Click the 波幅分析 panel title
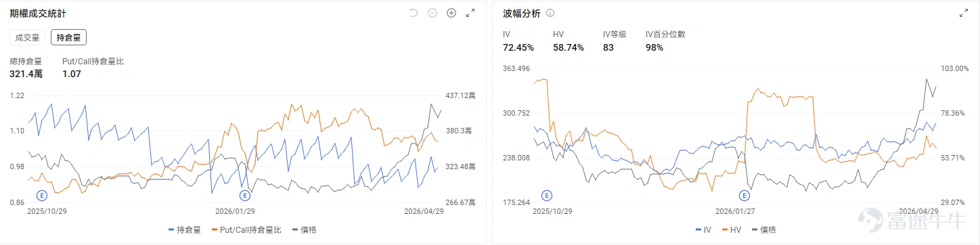Image resolution: width=980 pixels, height=245 pixels. pos(522,14)
